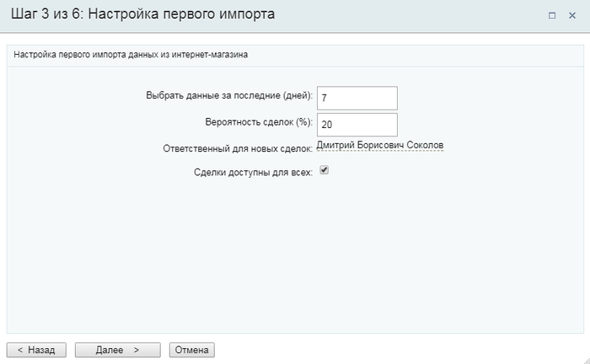The width and height of the screenshot is (590, 364).
Task: Click the Шаг 3 из 6 dialog title
Action: 142,14
